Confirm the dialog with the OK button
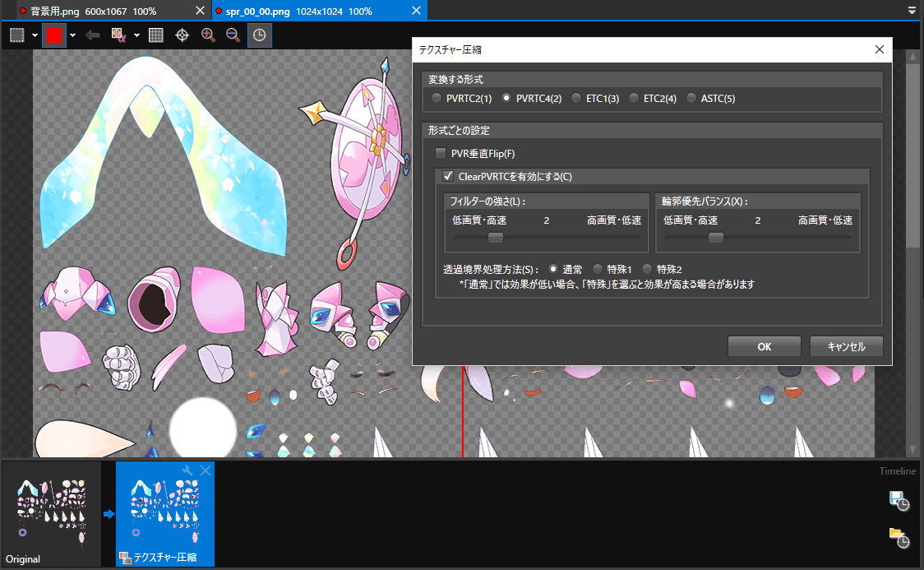The width and height of the screenshot is (924, 570). (x=765, y=346)
